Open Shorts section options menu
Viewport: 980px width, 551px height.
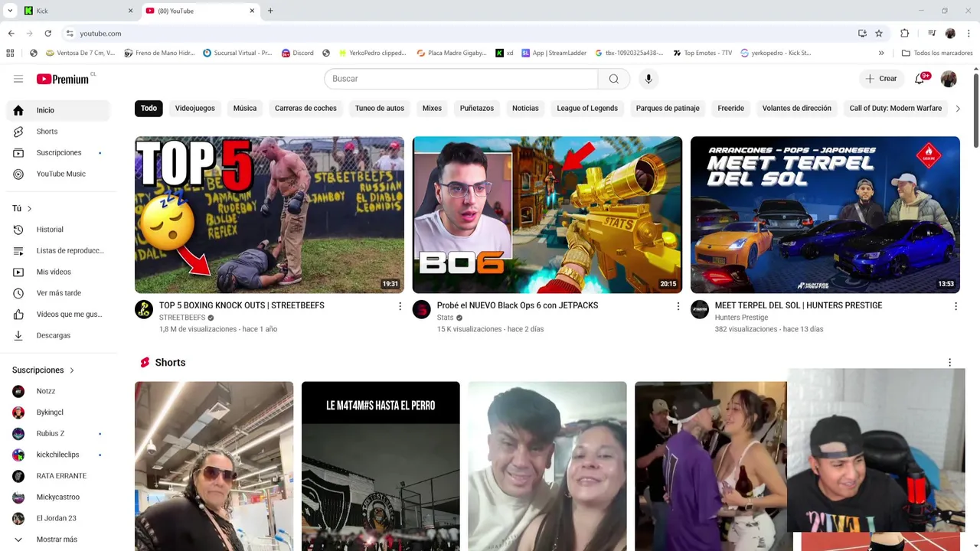click(949, 363)
